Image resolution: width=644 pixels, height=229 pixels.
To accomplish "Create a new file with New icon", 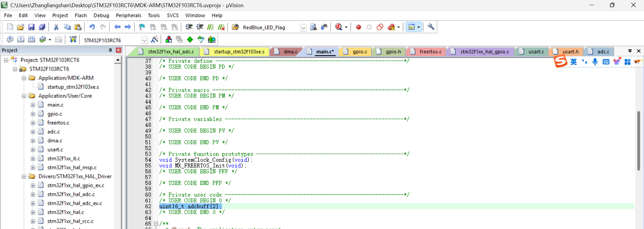I will 10,27.
